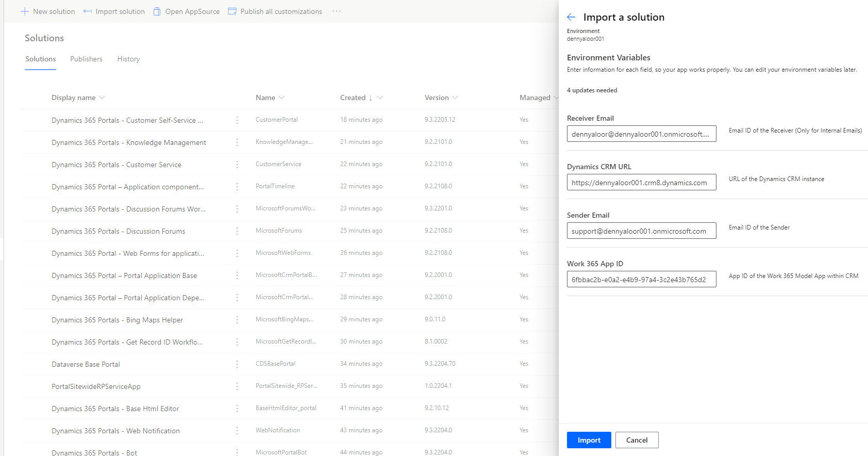Open options menu for Application component row

(237, 187)
